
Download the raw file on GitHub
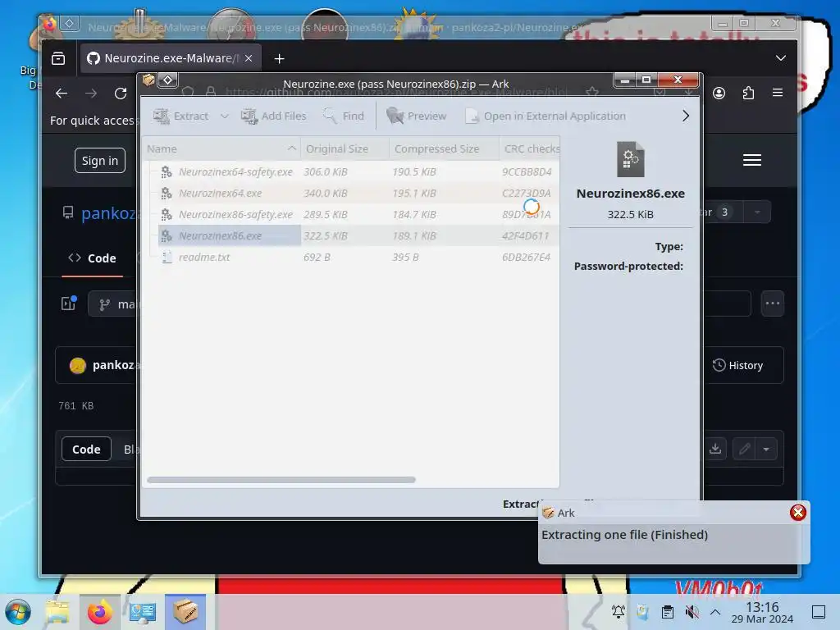715,449
